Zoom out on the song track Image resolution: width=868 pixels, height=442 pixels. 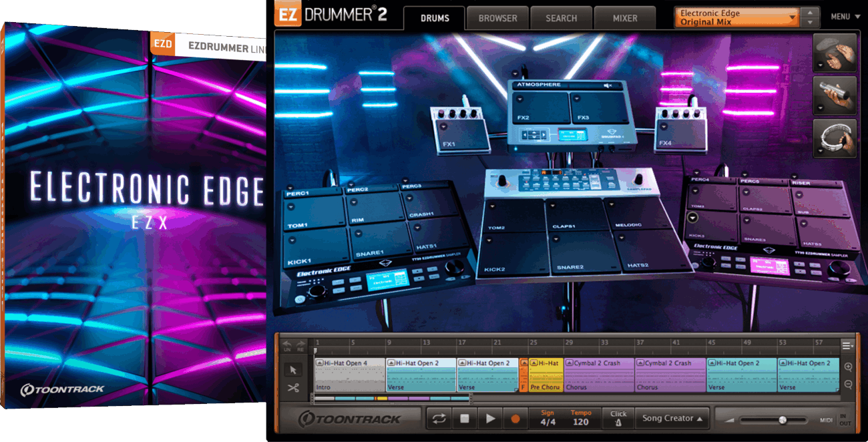[x=848, y=384]
